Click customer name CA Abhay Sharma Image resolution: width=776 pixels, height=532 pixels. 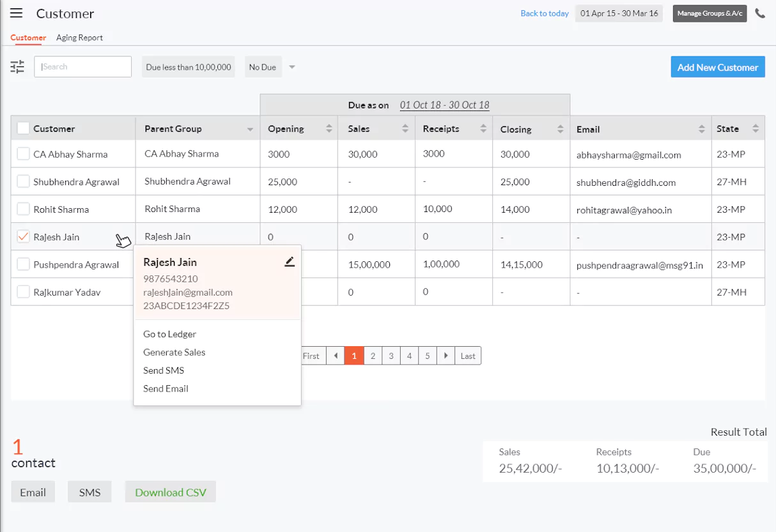[x=70, y=154]
